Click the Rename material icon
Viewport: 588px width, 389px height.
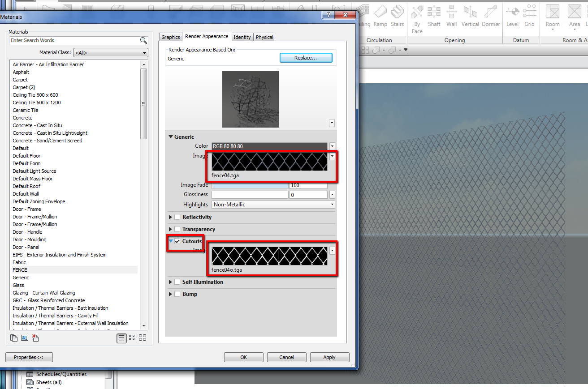25,338
